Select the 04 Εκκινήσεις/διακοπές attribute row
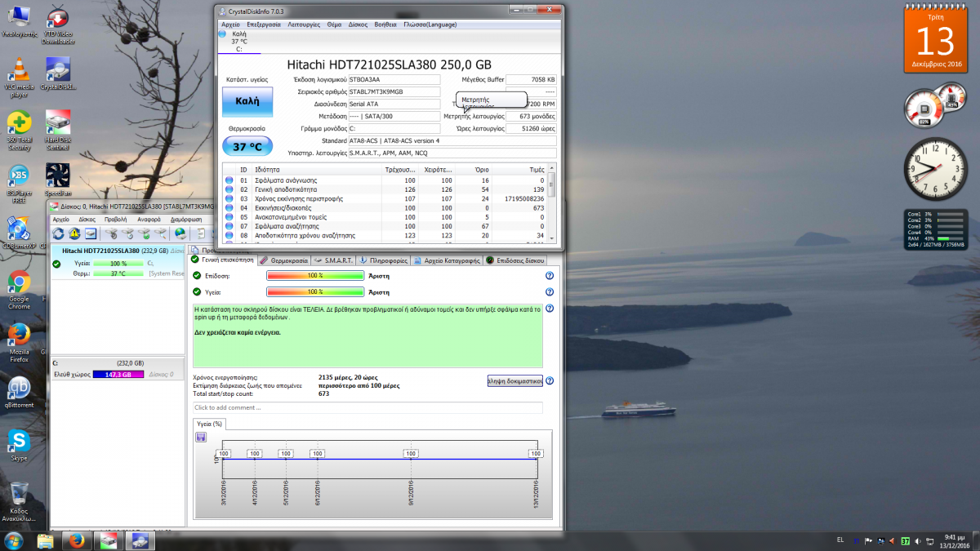This screenshot has width=980, height=551. pyautogui.click(x=385, y=207)
